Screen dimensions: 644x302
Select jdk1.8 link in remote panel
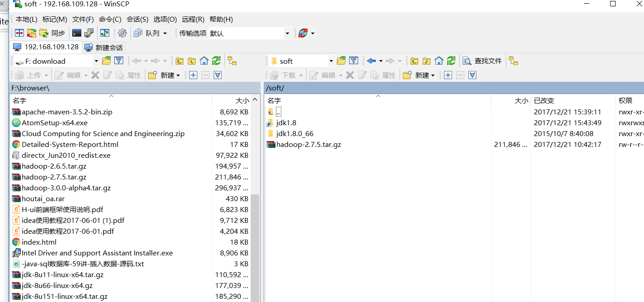(x=281, y=123)
